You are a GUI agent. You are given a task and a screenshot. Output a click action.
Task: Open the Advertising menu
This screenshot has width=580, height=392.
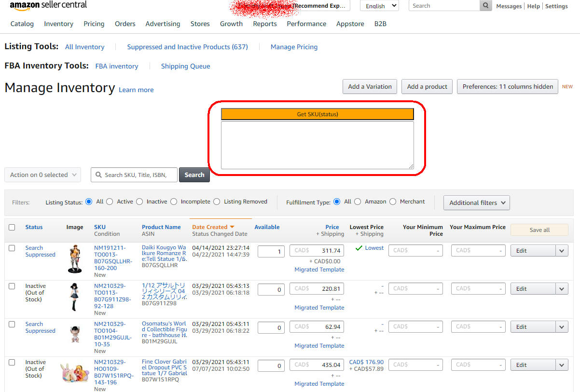[x=163, y=24]
